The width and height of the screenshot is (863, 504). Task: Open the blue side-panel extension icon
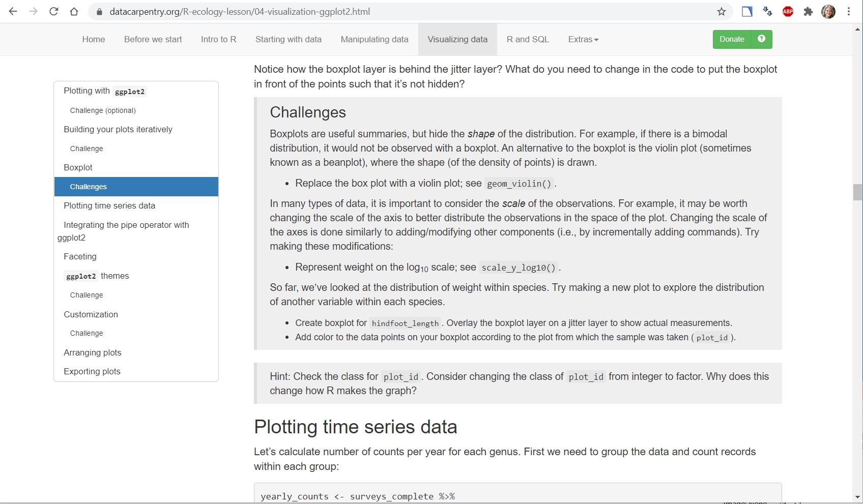(x=747, y=11)
